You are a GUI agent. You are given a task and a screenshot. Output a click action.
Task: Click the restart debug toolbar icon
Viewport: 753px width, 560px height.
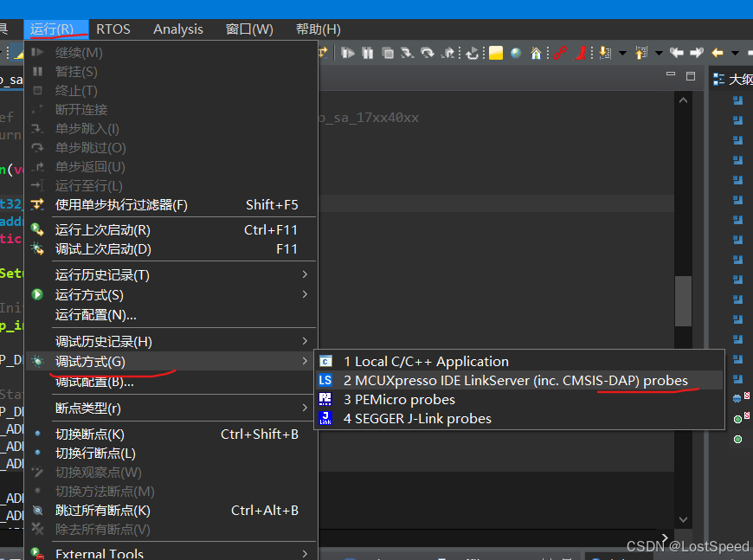pos(473,53)
